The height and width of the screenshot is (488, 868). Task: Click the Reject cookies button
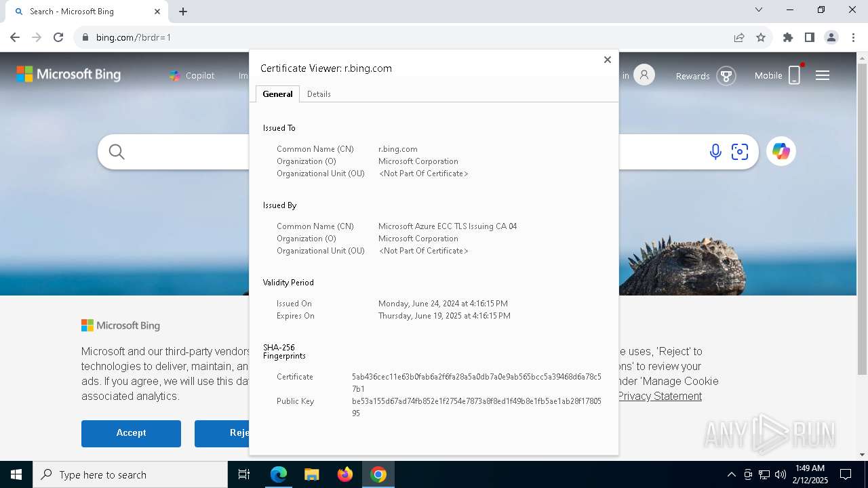coord(222,433)
